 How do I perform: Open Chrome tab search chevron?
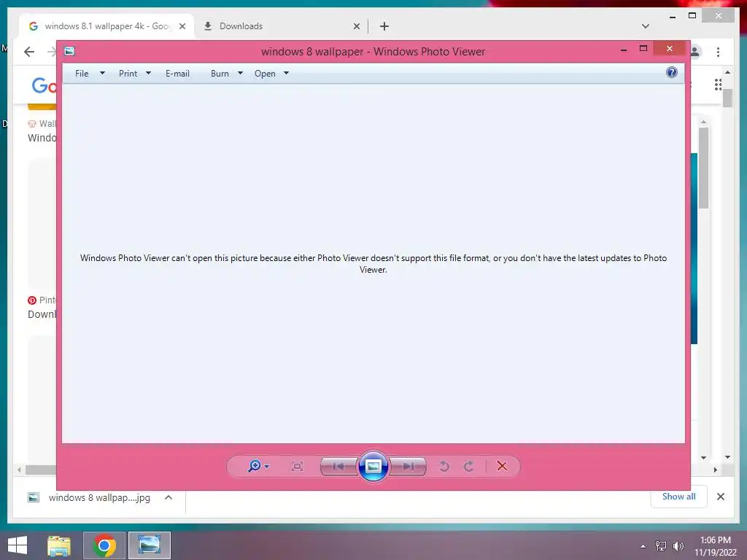coord(645,26)
